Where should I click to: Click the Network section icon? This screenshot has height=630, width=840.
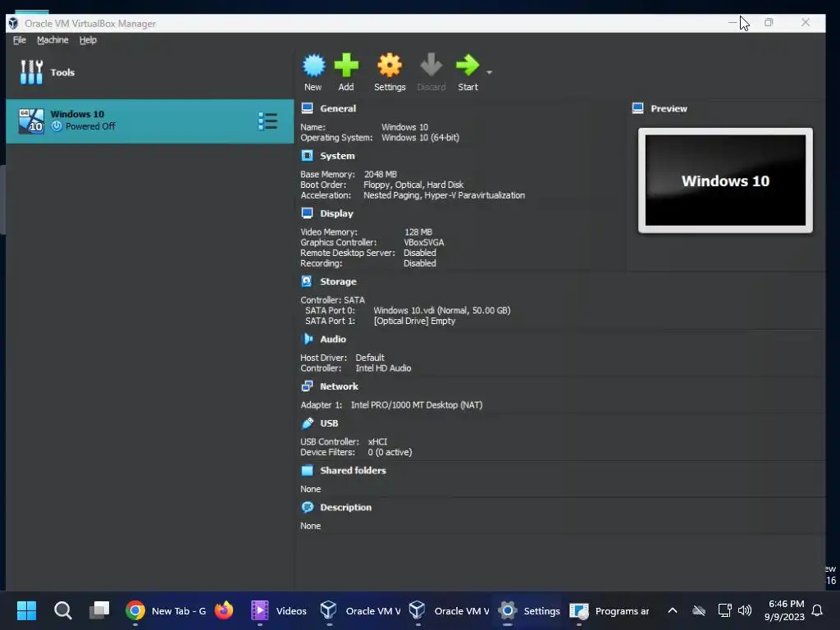click(307, 386)
